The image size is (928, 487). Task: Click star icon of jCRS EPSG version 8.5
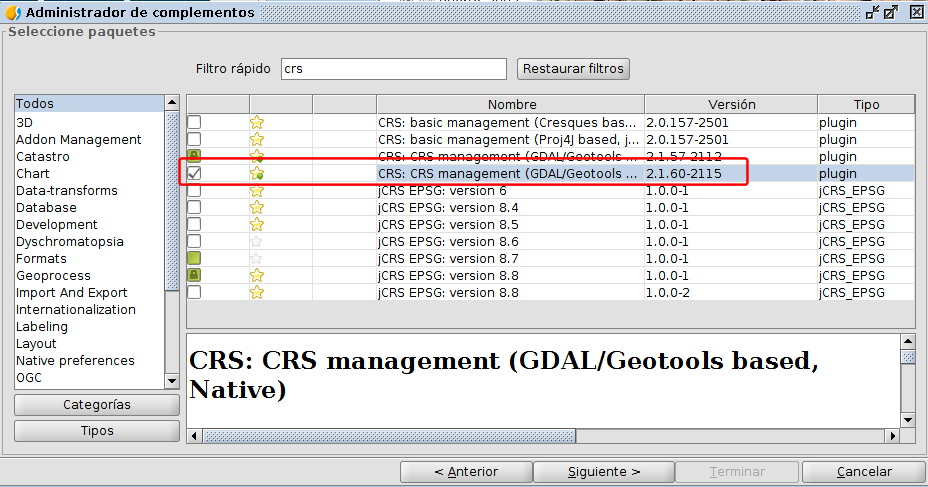click(x=256, y=225)
